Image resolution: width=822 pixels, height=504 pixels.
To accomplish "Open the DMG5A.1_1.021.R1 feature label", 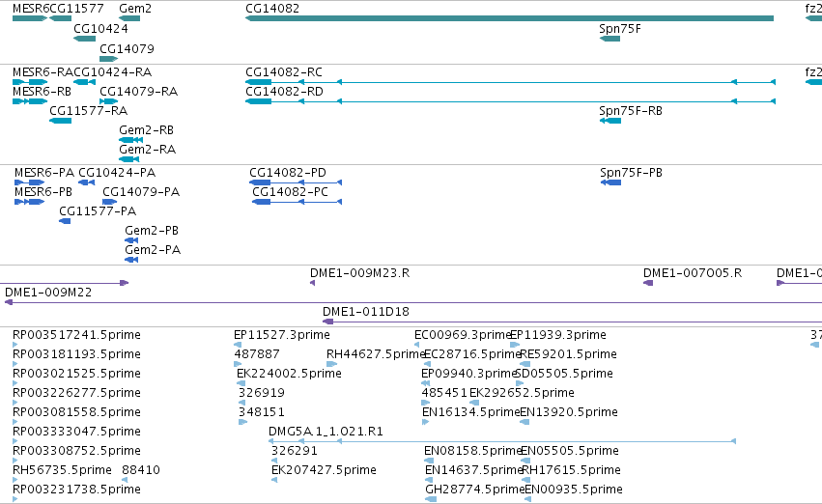I will (x=326, y=432).
